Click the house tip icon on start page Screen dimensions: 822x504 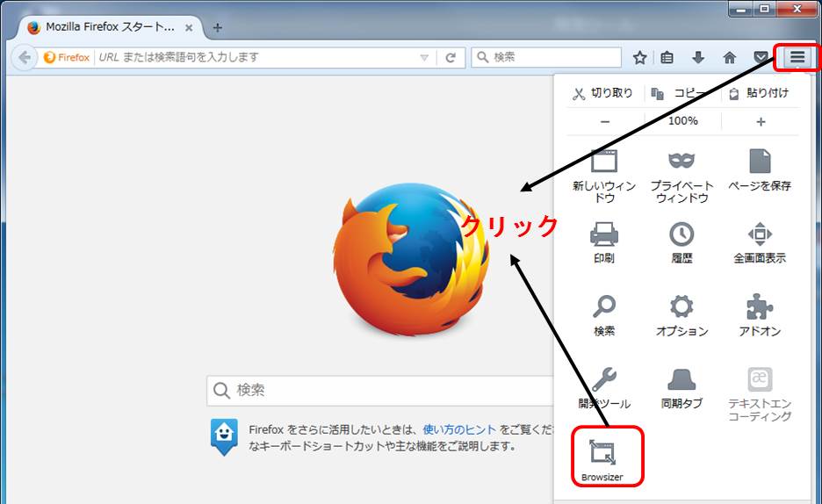pyautogui.click(x=224, y=437)
